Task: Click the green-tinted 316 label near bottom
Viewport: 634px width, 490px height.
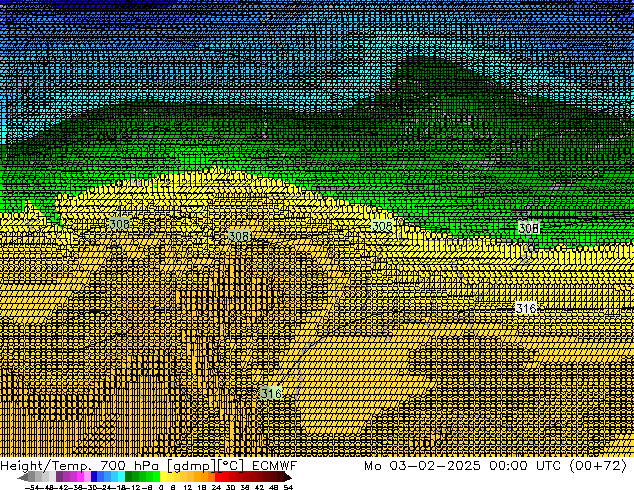Action: [x=271, y=393]
